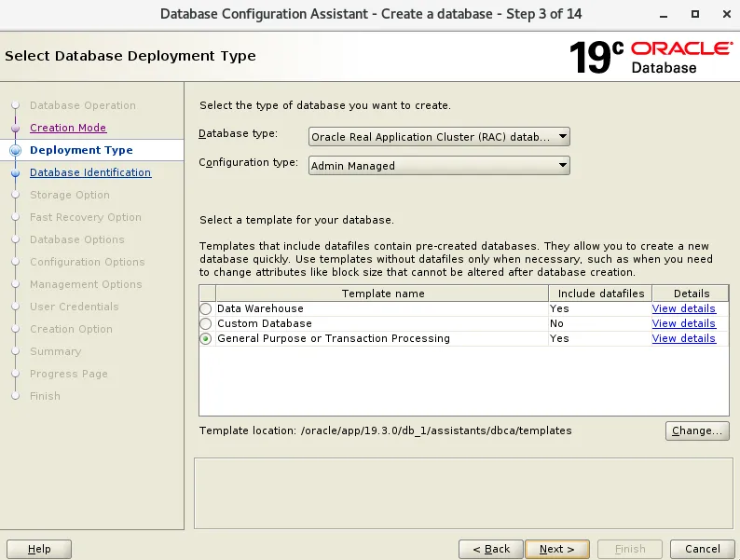Click the Creation Option step label

click(71, 329)
